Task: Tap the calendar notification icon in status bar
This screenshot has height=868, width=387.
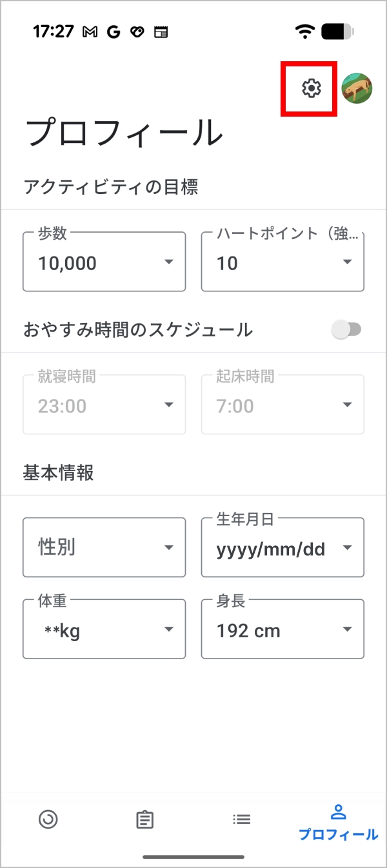Action: pos(161,32)
